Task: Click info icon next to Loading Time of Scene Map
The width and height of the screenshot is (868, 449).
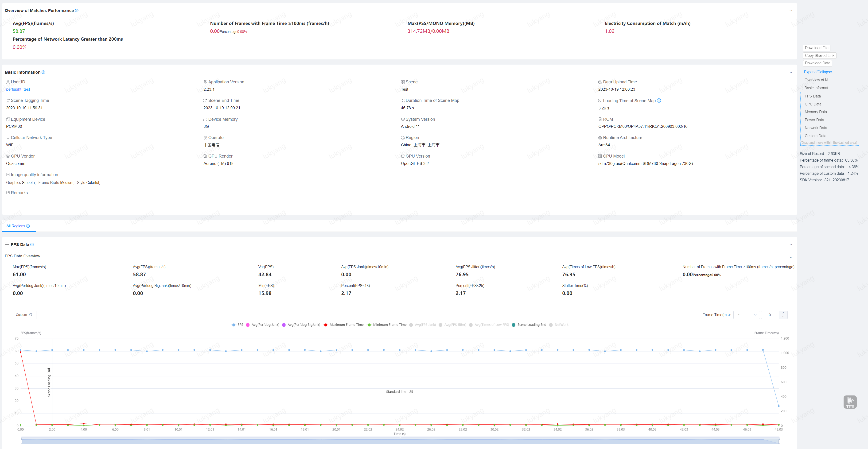Action: pos(659,101)
